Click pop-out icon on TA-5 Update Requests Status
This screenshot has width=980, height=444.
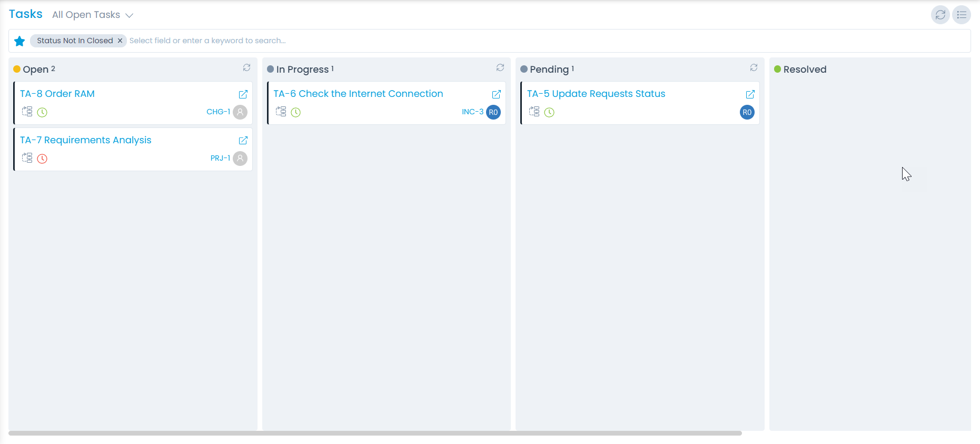pos(750,94)
